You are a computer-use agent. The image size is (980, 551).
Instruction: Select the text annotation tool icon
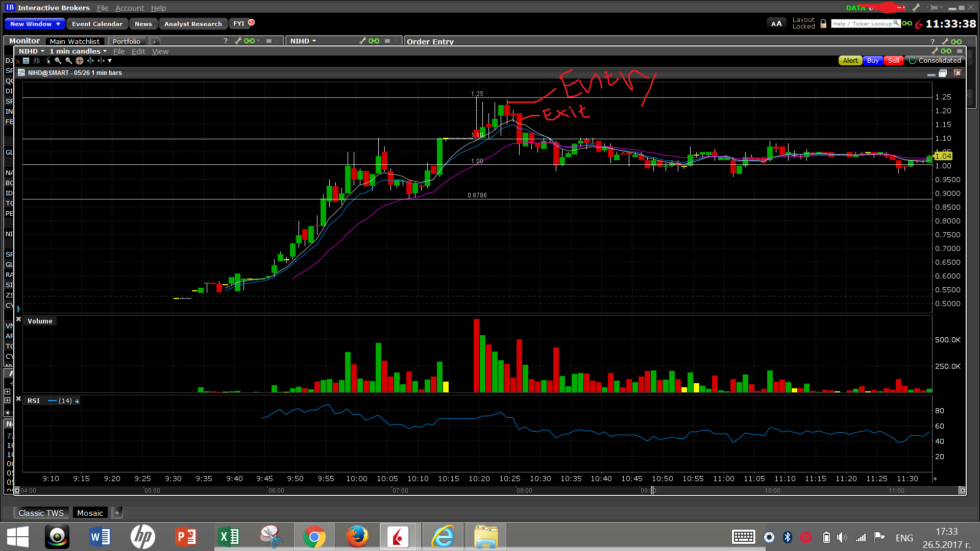point(26,61)
